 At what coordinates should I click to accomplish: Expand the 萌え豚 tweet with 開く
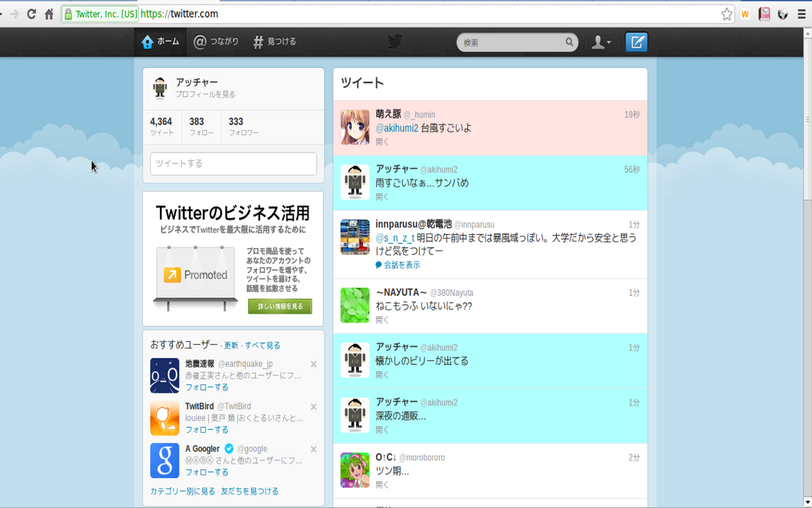tap(383, 142)
